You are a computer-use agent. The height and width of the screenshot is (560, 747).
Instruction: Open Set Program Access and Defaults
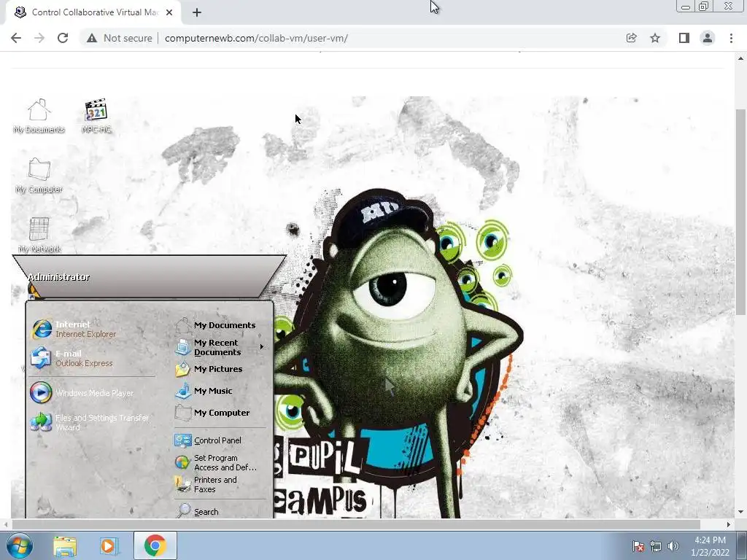click(216, 462)
